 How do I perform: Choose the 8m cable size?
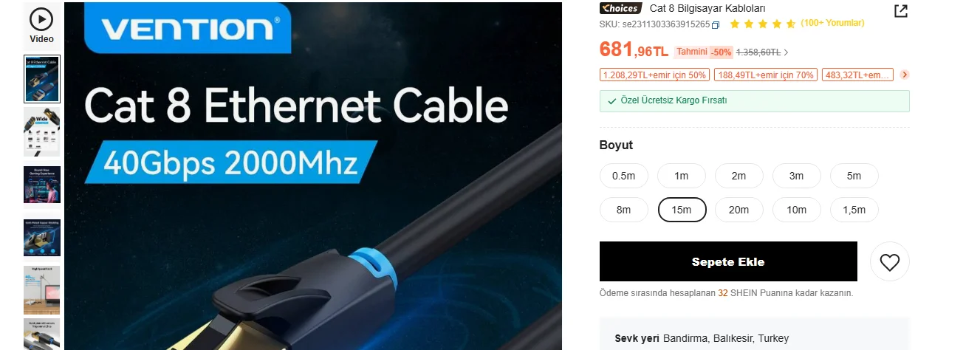[x=624, y=210]
